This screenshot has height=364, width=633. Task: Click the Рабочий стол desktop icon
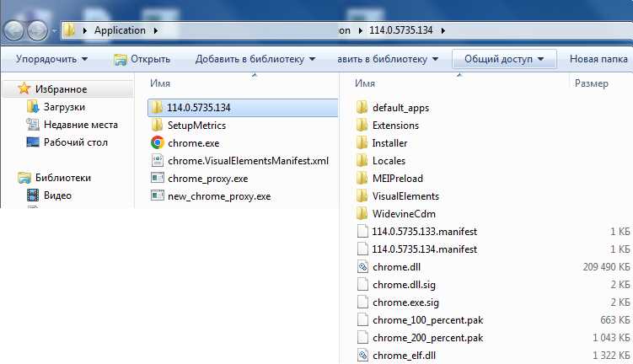(33, 142)
